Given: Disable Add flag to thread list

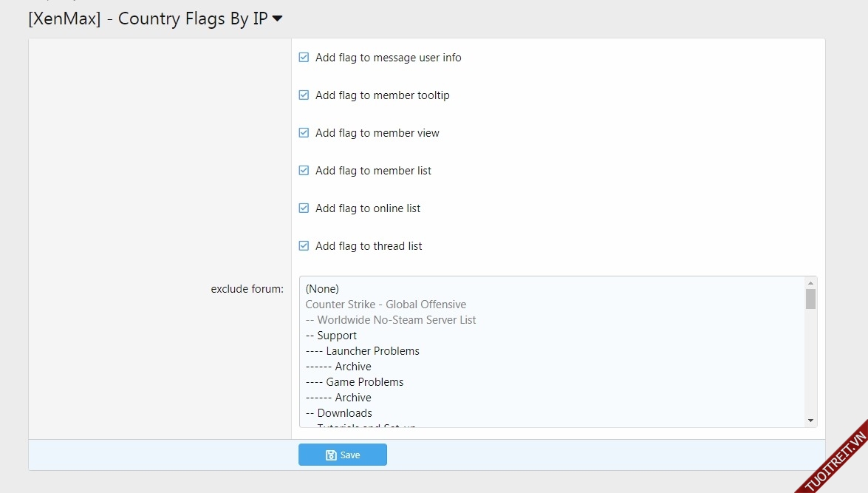Looking at the screenshot, I should pos(304,246).
